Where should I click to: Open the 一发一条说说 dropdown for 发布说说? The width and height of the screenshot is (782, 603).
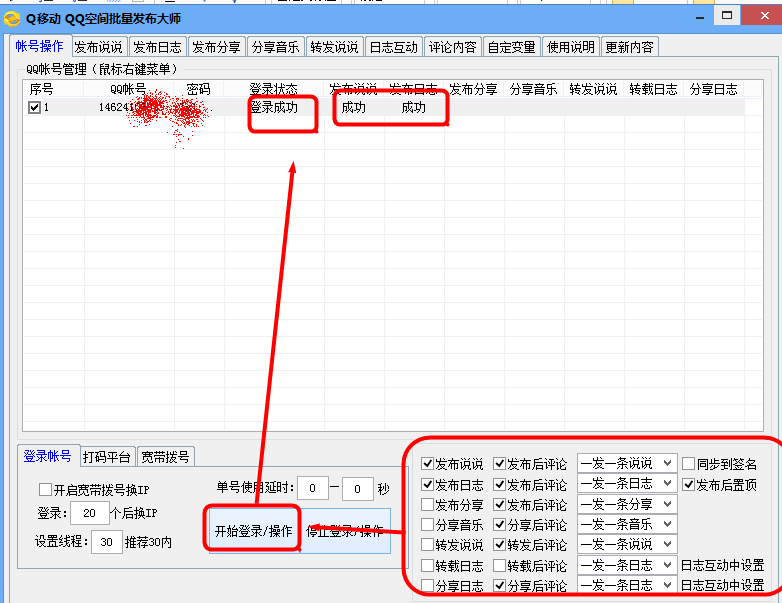627,463
